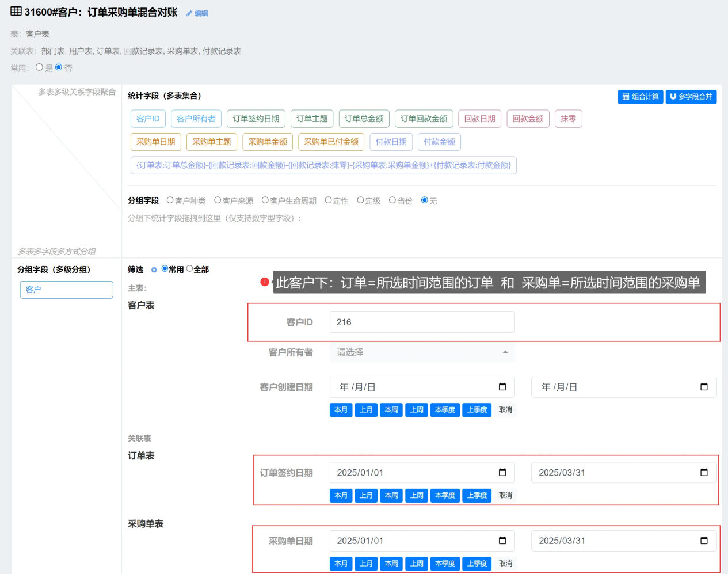
Task: Select 无 grouping radio
Action: (x=425, y=200)
